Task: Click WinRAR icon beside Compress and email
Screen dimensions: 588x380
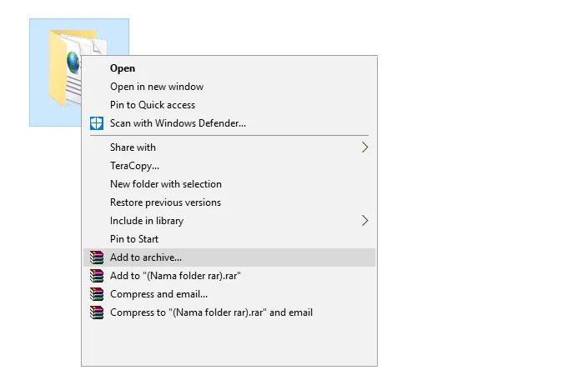Action: pos(97,294)
